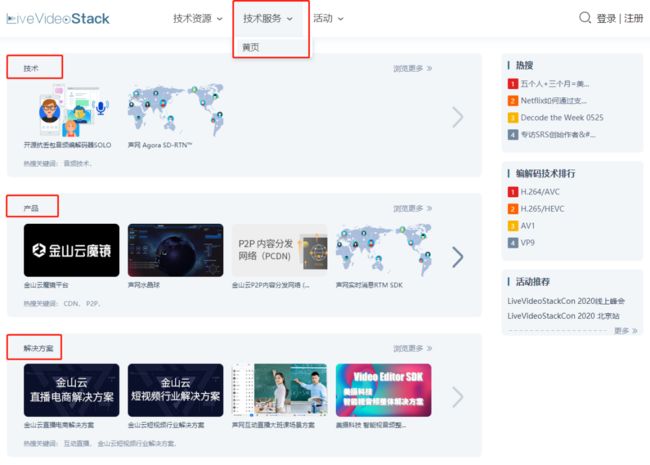Click next arrow in 技术 carousel
Viewport: 650px width, 465px height.
[458, 117]
